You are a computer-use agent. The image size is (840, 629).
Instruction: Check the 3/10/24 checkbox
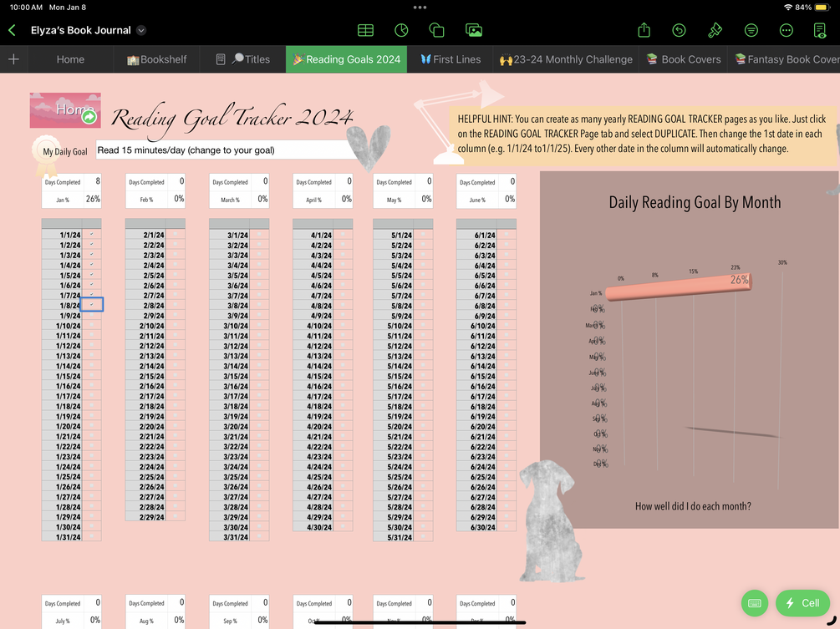259,326
